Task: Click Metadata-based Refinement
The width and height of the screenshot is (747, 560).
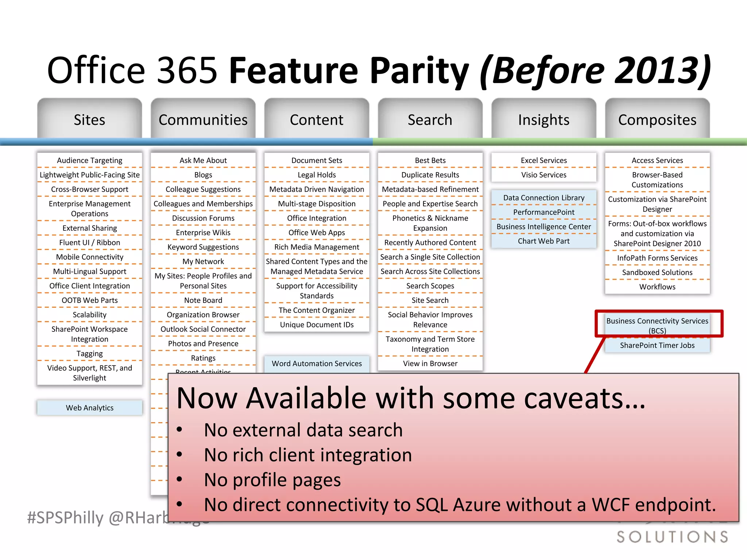Action: 430,189
